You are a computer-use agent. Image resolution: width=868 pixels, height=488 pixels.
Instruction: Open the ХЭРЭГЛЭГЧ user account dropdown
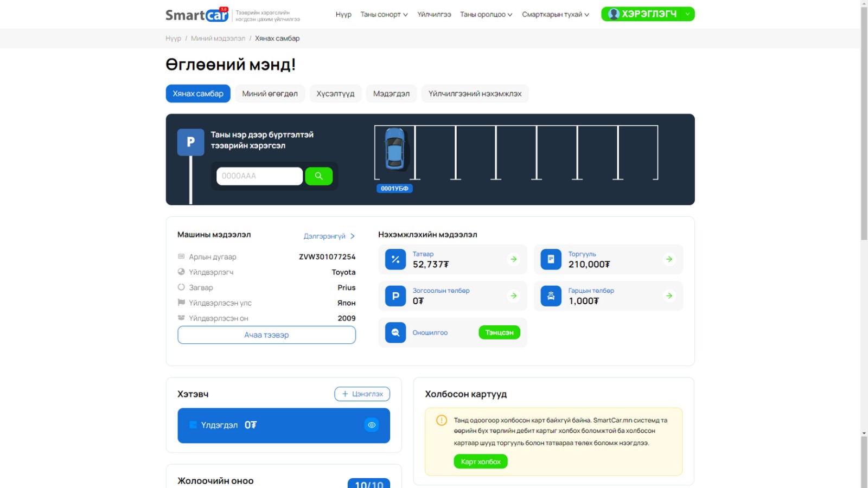[x=648, y=14]
